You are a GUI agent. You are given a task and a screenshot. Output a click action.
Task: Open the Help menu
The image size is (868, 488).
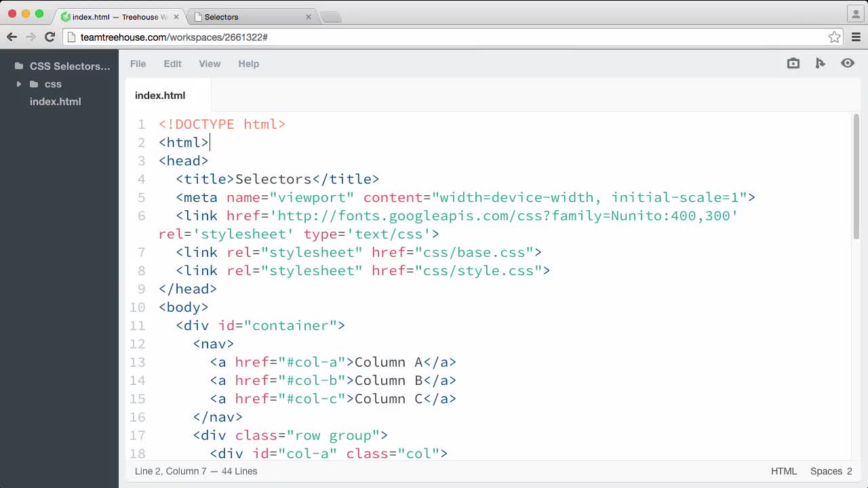coord(248,64)
